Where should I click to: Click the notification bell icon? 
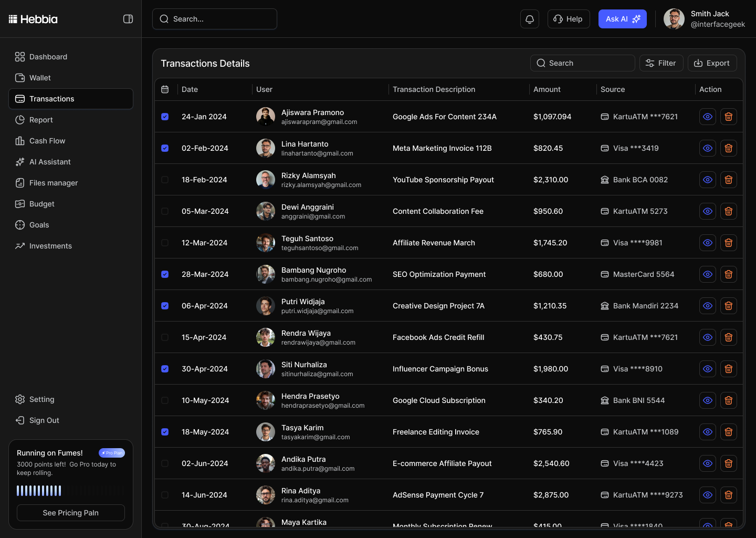pos(529,19)
